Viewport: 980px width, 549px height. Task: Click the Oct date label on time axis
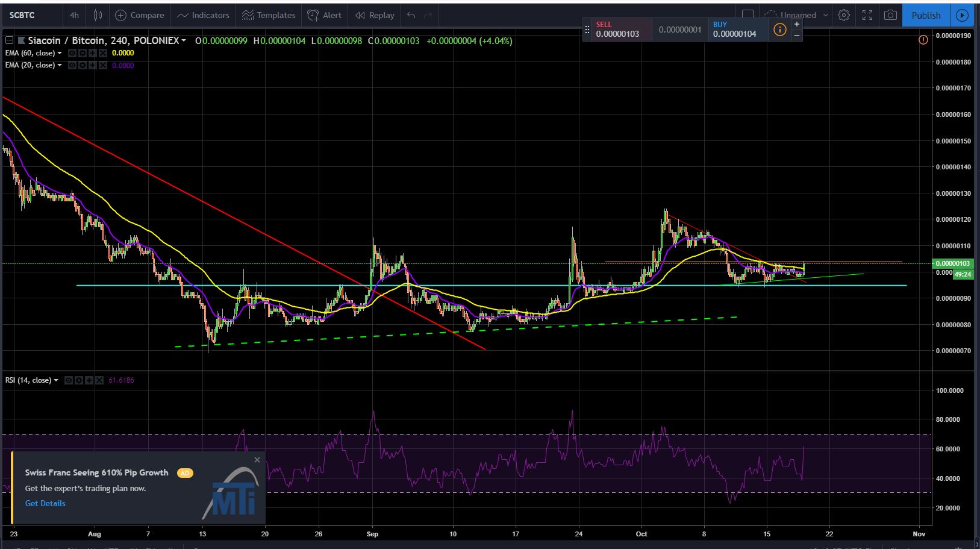[x=641, y=533]
